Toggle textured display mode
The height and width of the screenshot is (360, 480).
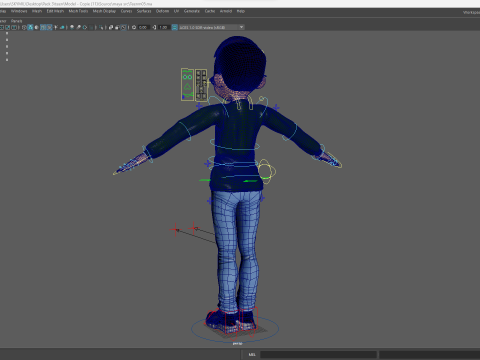49,27
